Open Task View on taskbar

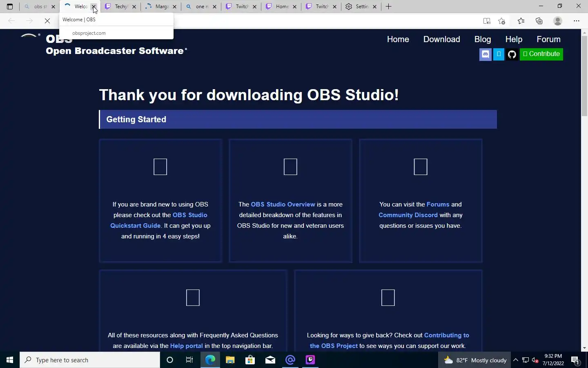(189, 360)
